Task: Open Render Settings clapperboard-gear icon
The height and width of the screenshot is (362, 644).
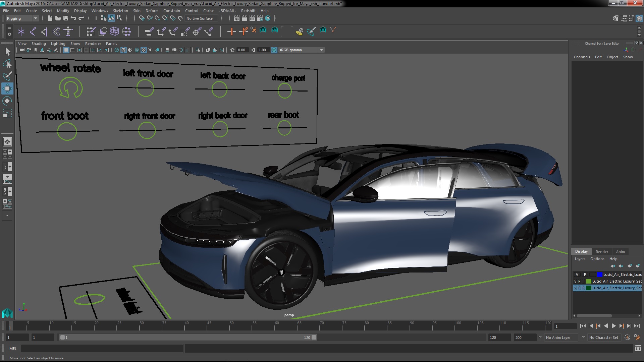Action: (260, 18)
